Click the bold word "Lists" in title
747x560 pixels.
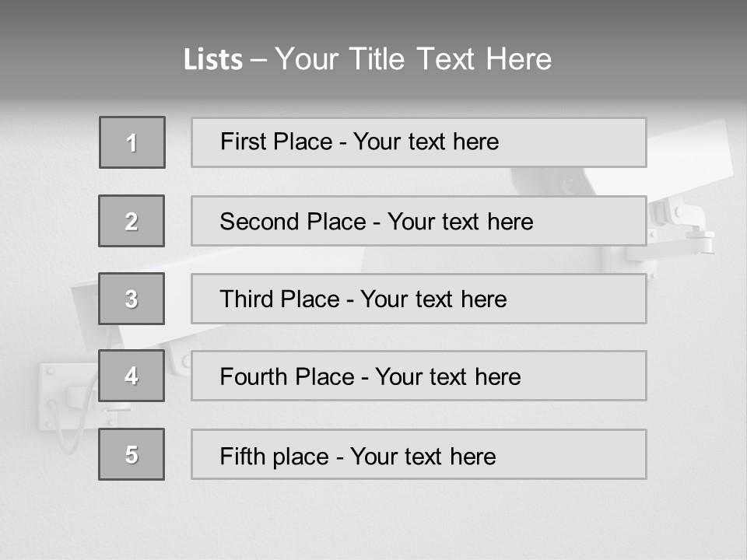click(x=213, y=59)
